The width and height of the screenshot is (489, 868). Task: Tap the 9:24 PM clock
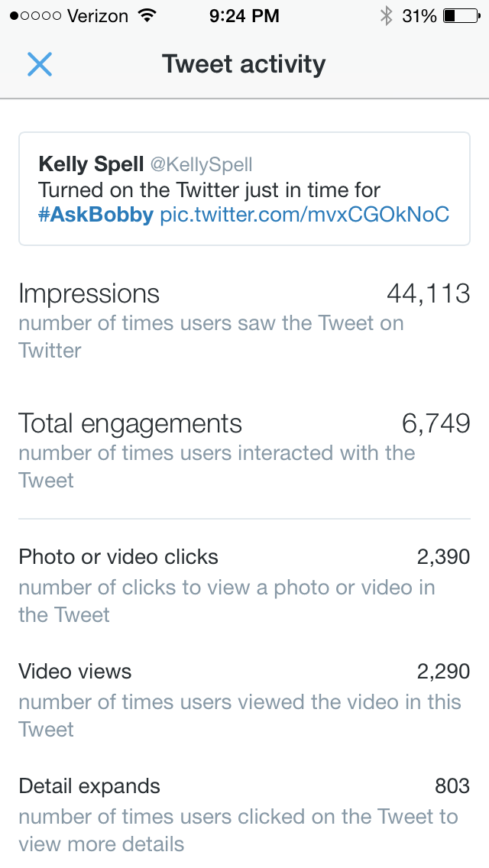244,16
